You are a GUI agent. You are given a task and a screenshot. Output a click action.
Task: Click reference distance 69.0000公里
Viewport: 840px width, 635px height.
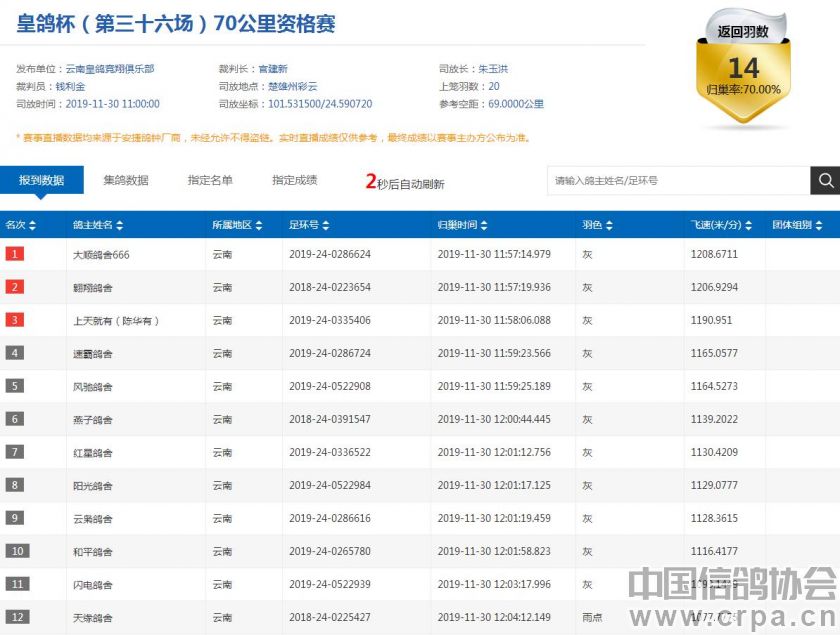coord(516,104)
